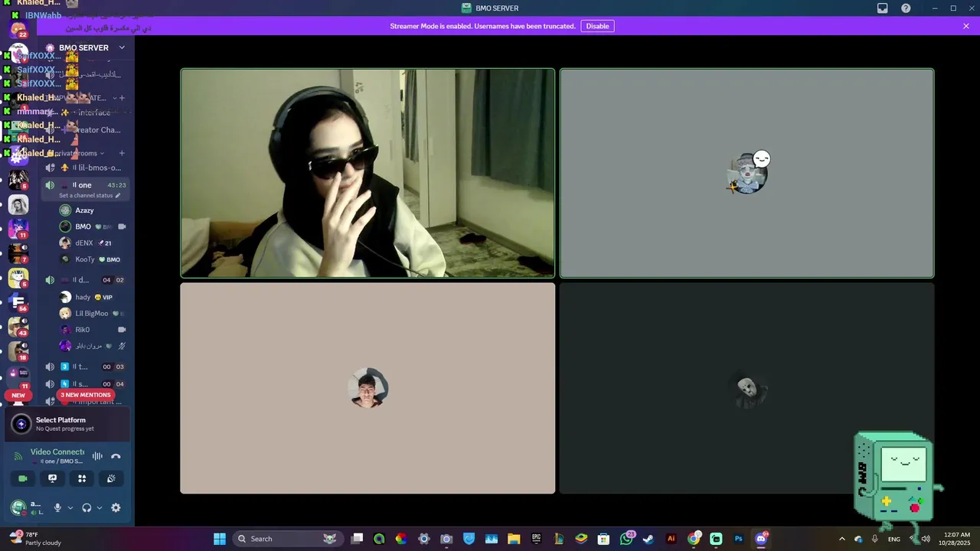Viewport: 980px width, 551px height.
Task: Open the microphone device options arrow
Action: pyautogui.click(x=70, y=507)
